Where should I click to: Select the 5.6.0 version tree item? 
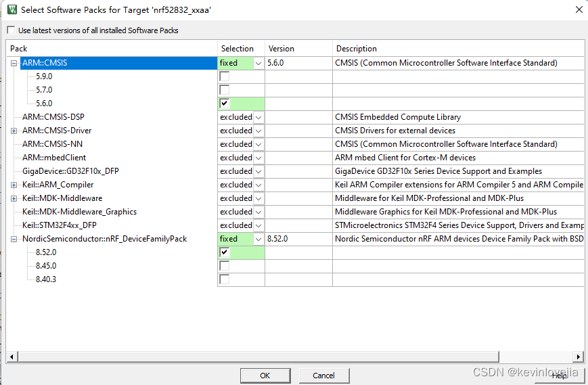(44, 104)
